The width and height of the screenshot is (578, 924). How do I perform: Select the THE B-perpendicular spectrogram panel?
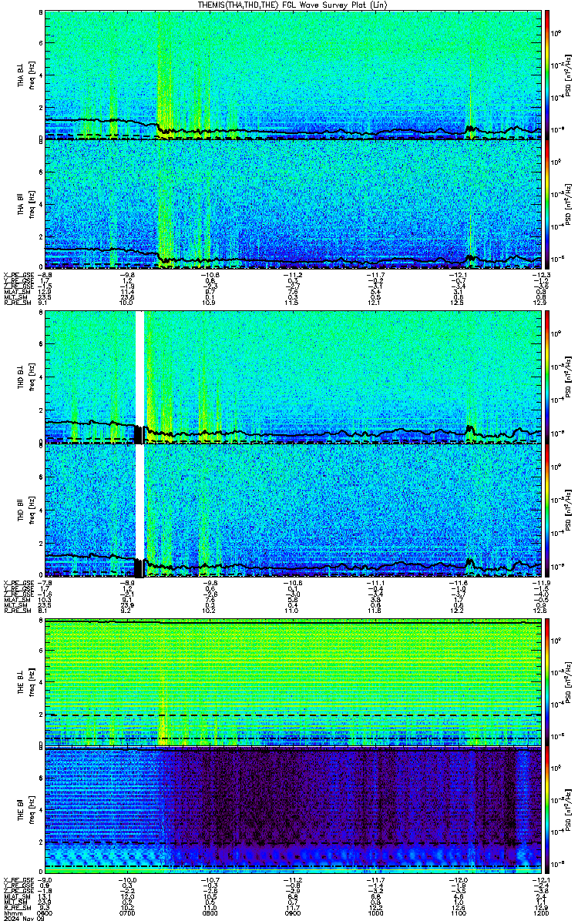click(x=293, y=682)
